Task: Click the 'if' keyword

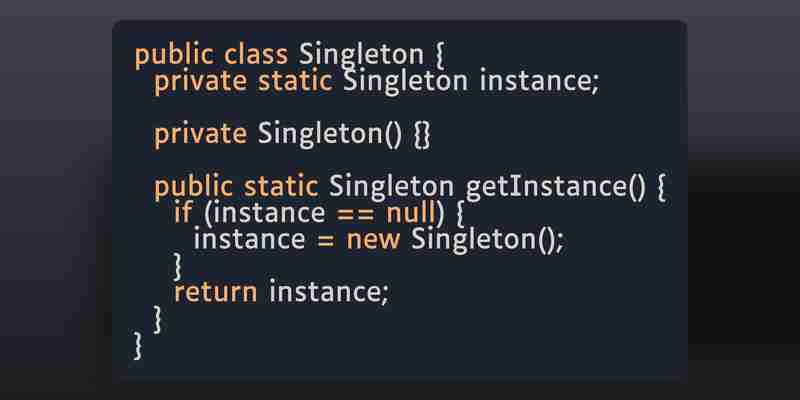Action: pos(183,212)
